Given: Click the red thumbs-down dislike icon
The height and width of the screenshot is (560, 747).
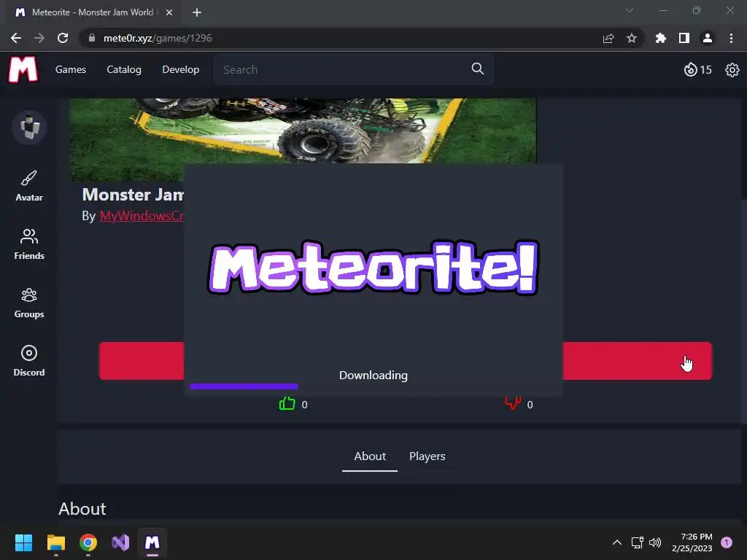Looking at the screenshot, I should click(513, 402).
